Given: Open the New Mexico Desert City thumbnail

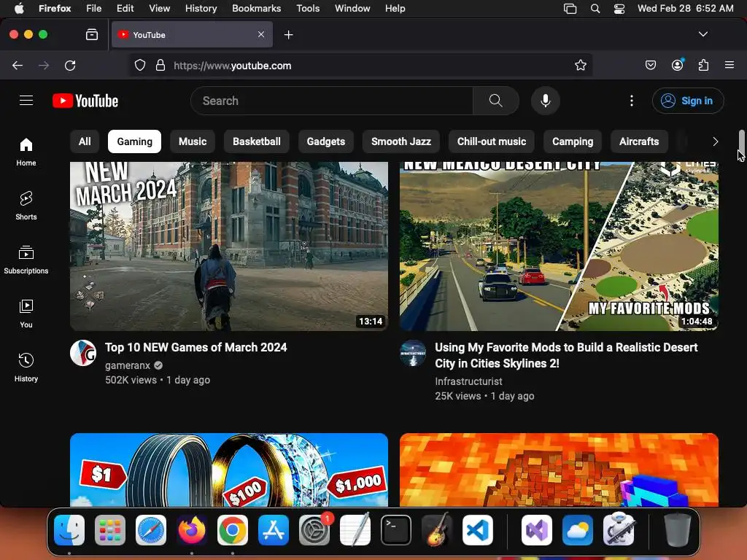Looking at the screenshot, I should tap(559, 246).
